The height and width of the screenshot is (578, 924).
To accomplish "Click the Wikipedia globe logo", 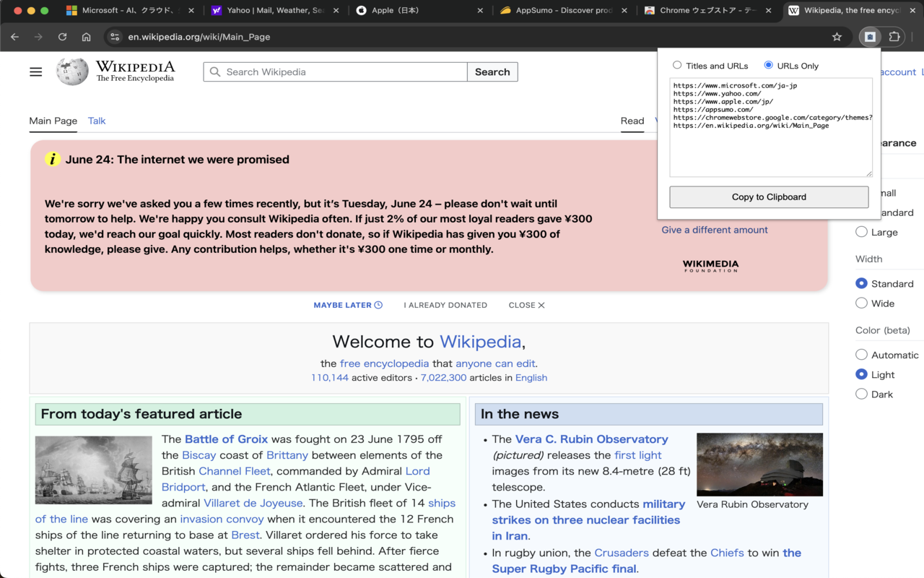I will 72,72.
